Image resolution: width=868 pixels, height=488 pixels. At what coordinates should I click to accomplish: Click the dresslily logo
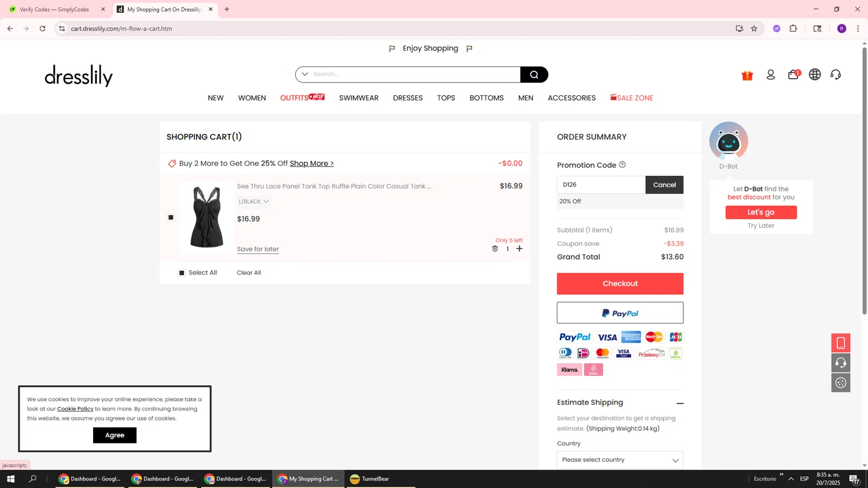coord(79,76)
